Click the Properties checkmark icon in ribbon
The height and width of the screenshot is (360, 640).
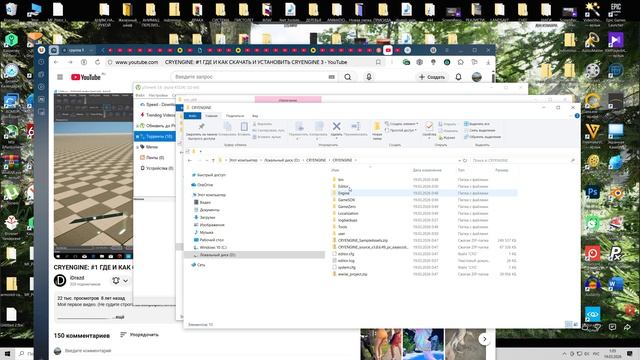429,127
